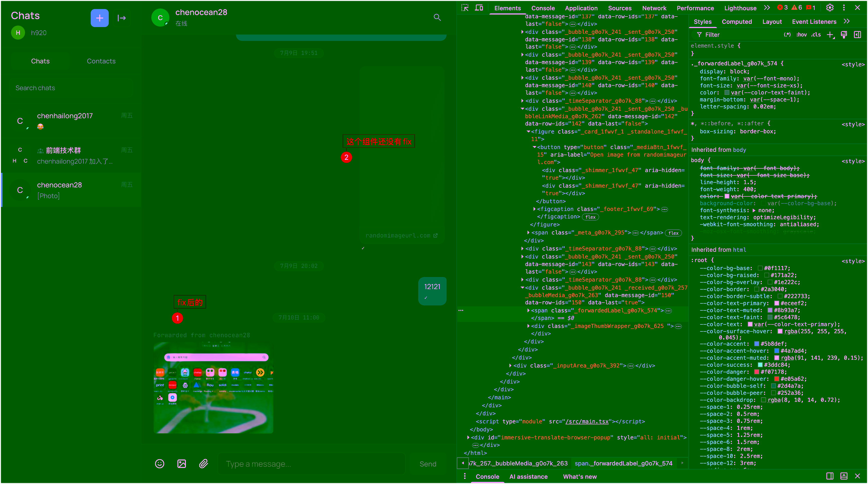Screen dimensions: 868x484
Task: Toggle the .cls element classes panel
Action: 816,35
